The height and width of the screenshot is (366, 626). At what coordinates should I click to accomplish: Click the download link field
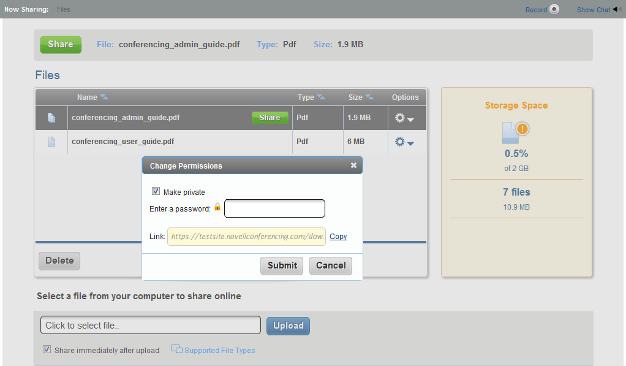coord(246,236)
